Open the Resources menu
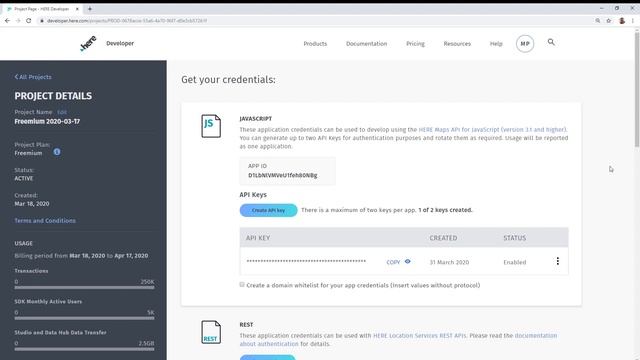The width and height of the screenshot is (640, 360). coord(457,44)
